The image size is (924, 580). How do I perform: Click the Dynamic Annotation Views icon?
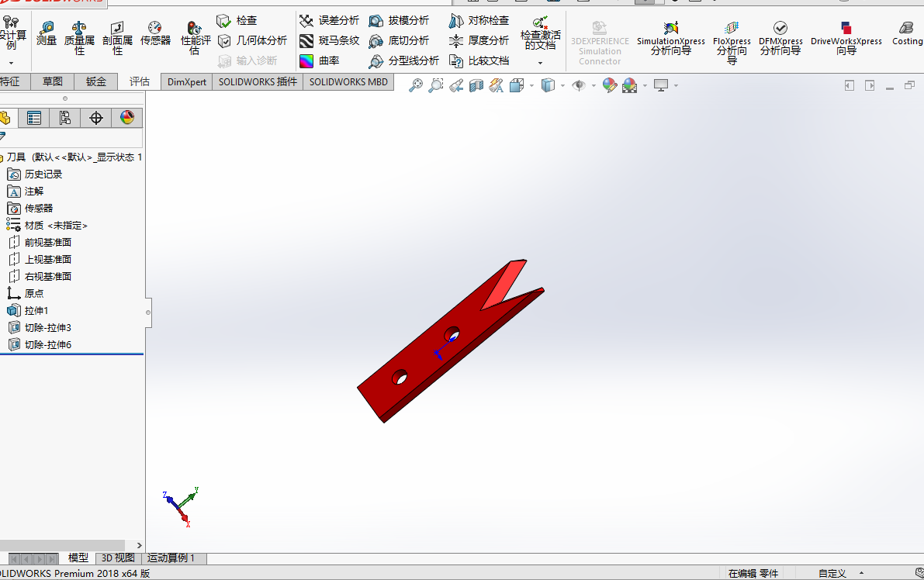[x=497, y=86]
